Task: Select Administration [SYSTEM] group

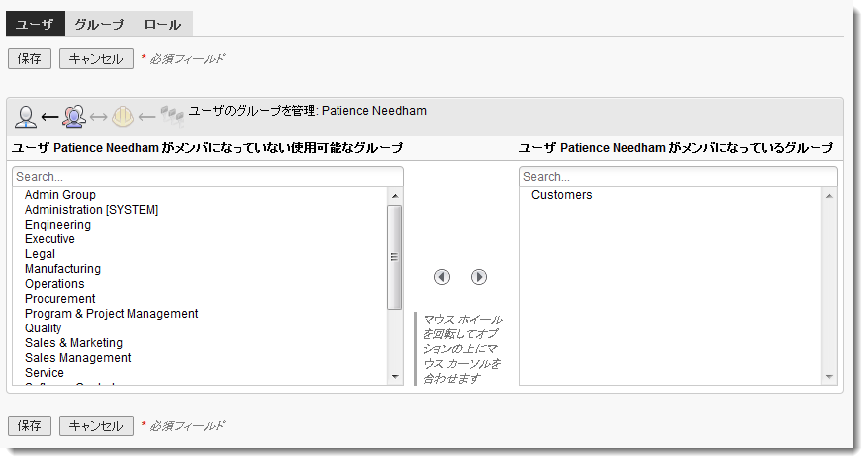Action: coord(91,210)
